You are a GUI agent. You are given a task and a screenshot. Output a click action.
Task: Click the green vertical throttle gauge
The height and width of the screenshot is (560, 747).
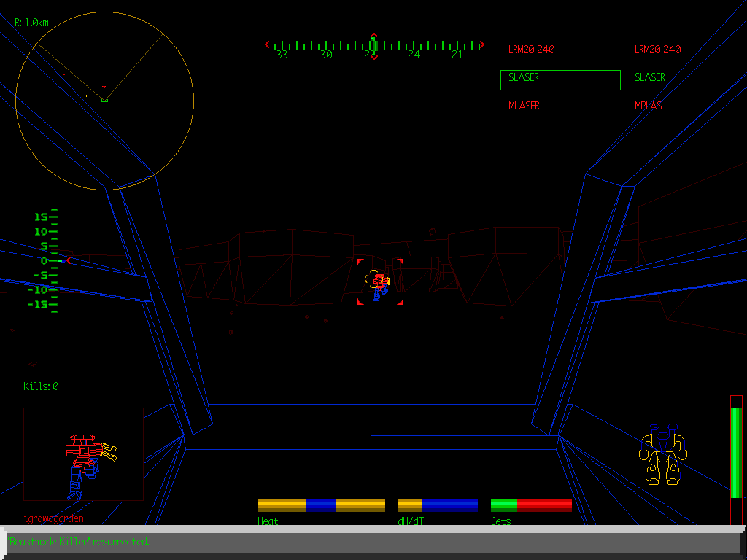click(736, 452)
